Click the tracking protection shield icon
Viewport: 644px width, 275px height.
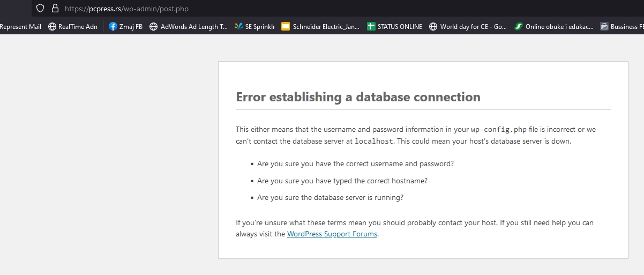click(x=40, y=9)
